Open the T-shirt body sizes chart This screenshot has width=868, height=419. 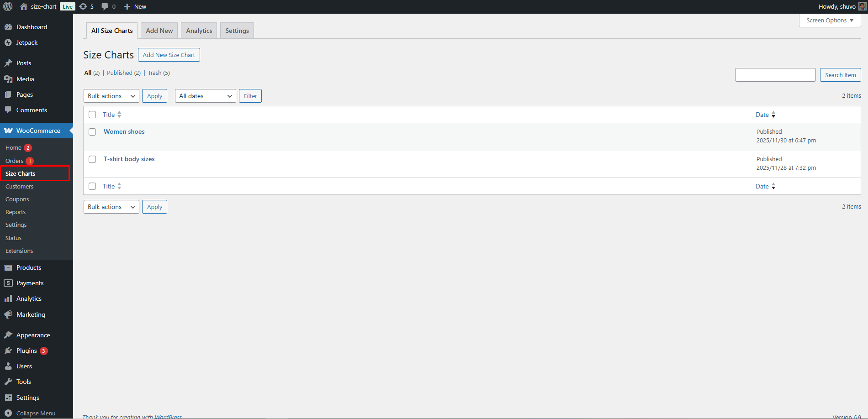129,159
